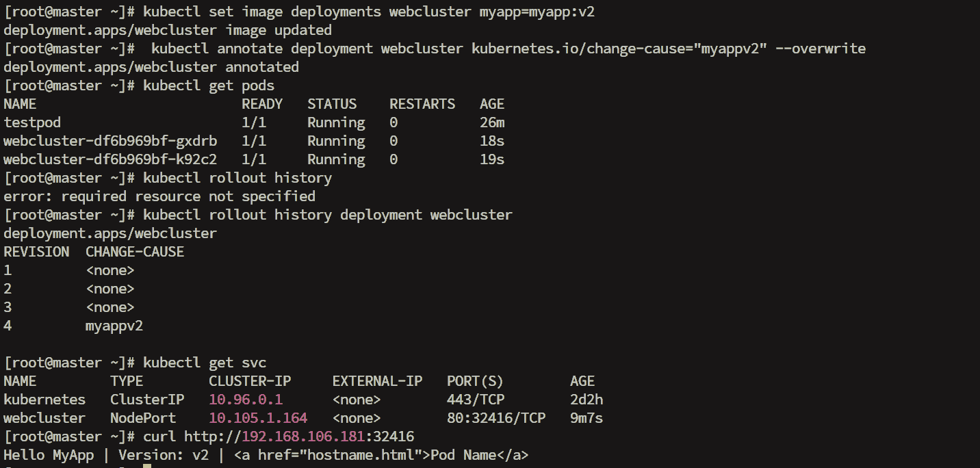Viewport: 980px width, 468px height.
Task: Click the '2d2h' age value
Action: click(586, 400)
